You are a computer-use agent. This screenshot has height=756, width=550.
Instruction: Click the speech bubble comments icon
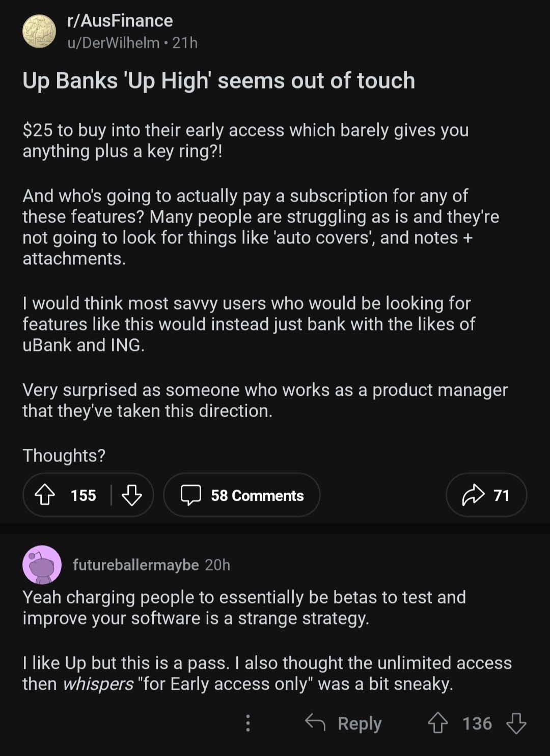click(x=191, y=495)
